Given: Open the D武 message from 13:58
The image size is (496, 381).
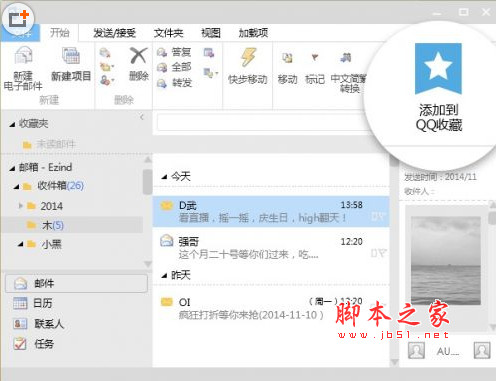Looking at the screenshot, I should click(271, 211).
